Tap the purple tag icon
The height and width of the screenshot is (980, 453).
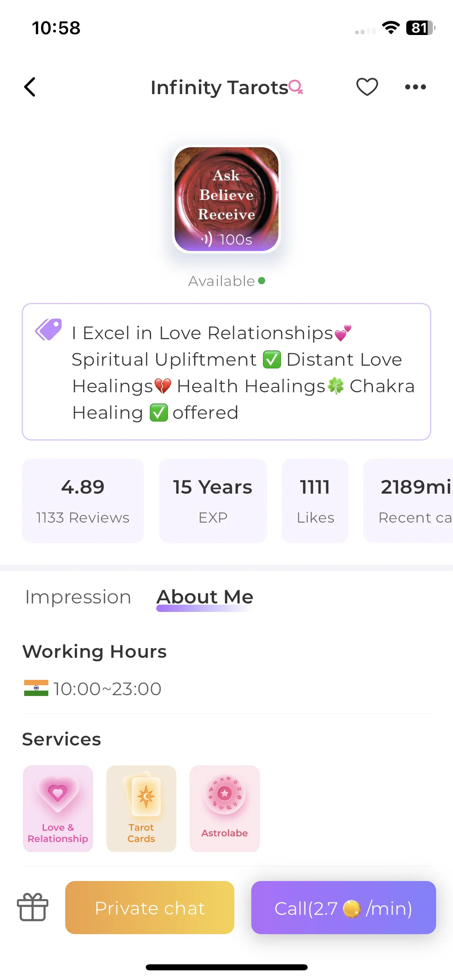pos(49,329)
